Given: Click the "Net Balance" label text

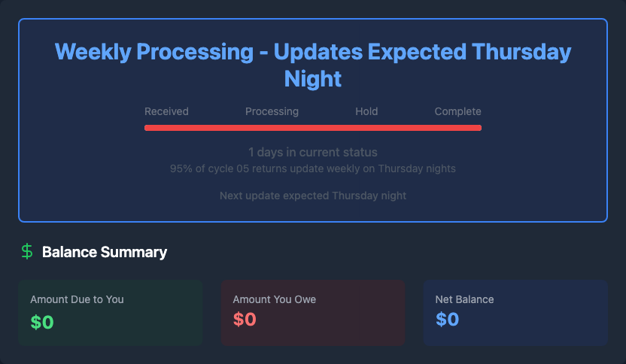Looking at the screenshot, I should coord(464,299).
